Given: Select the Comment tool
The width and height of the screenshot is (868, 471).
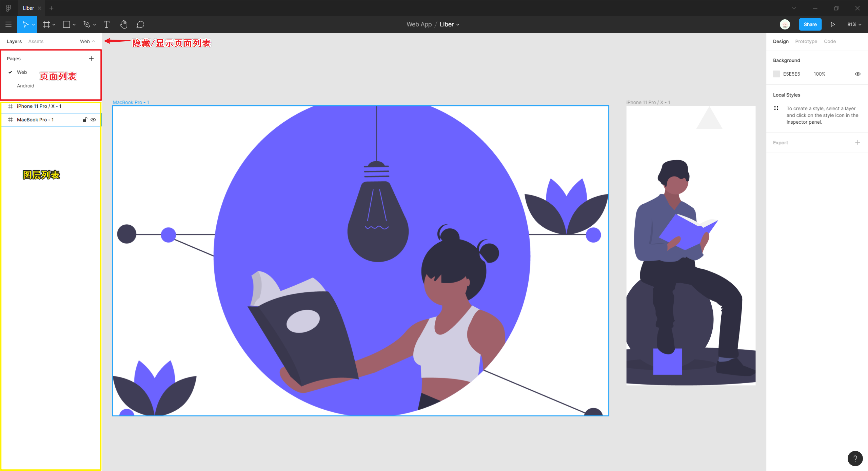Looking at the screenshot, I should (140, 24).
